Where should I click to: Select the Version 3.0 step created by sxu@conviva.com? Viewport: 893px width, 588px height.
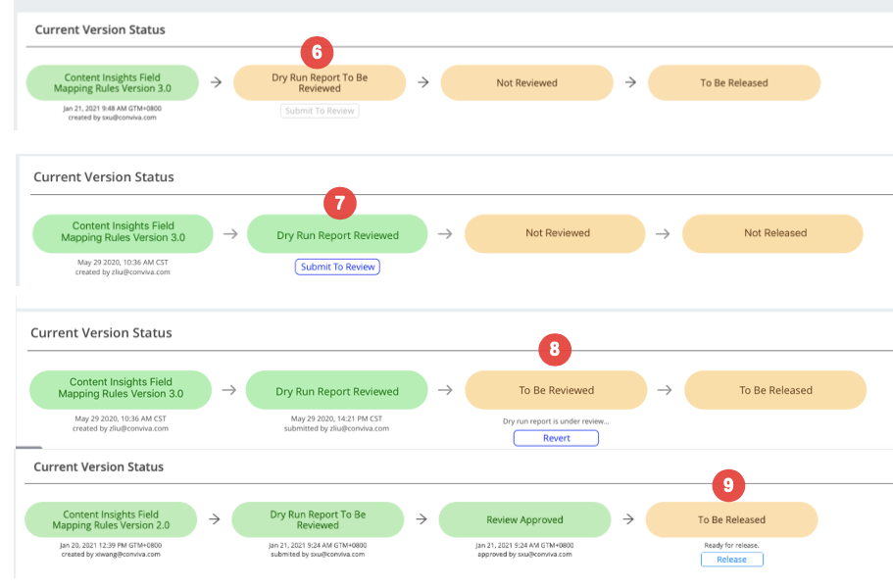click(112, 82)
